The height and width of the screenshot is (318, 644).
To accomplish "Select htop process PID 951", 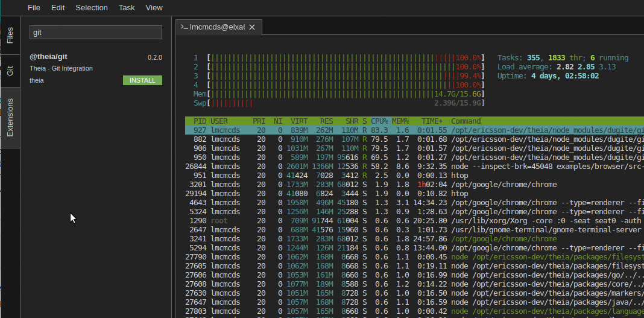I will (414, 176).
